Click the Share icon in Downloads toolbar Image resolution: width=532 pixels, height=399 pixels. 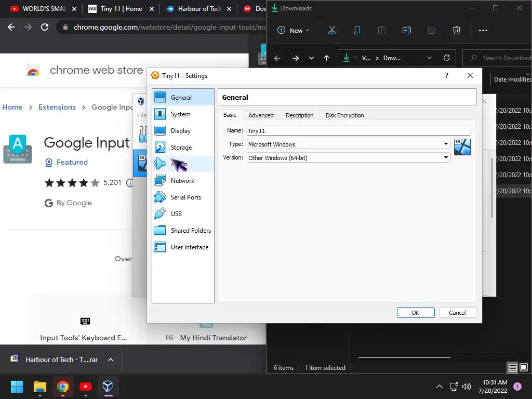(x=432, y=30)
